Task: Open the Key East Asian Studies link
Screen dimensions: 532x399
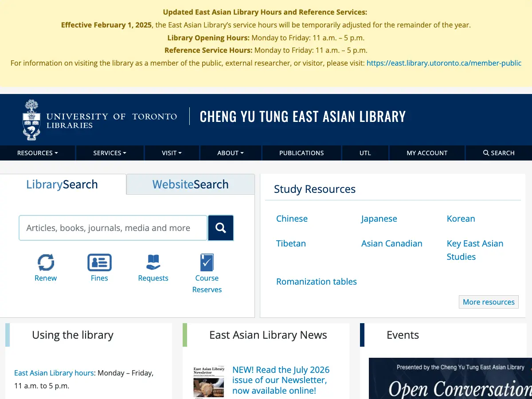Action: 475,250
